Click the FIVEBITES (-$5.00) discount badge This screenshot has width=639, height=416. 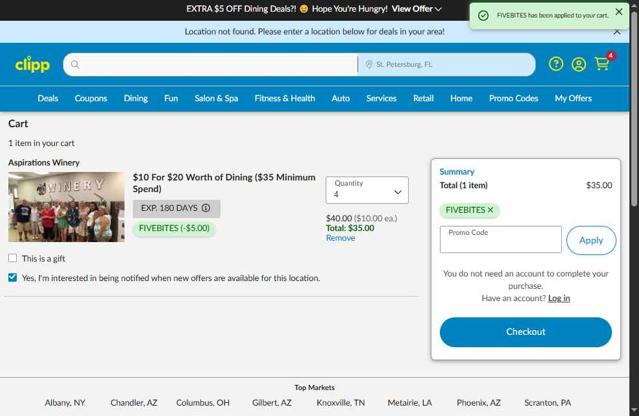click(x=174, y=228)
